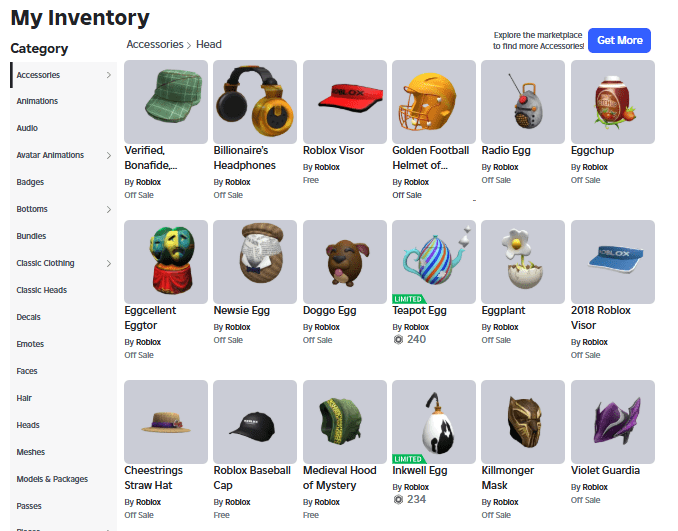Expand the Avatar Animations submenu arrow
The height and width of the screenshot is (531, 678).
point(109,155)
